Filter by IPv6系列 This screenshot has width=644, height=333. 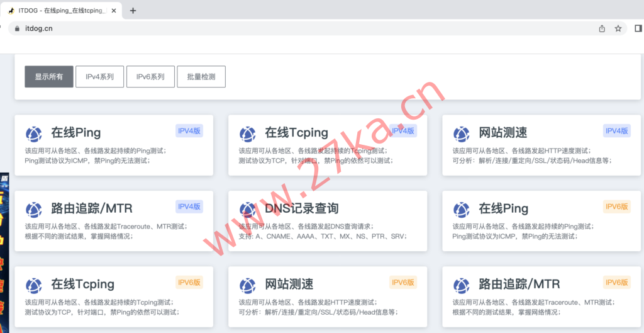150,76
